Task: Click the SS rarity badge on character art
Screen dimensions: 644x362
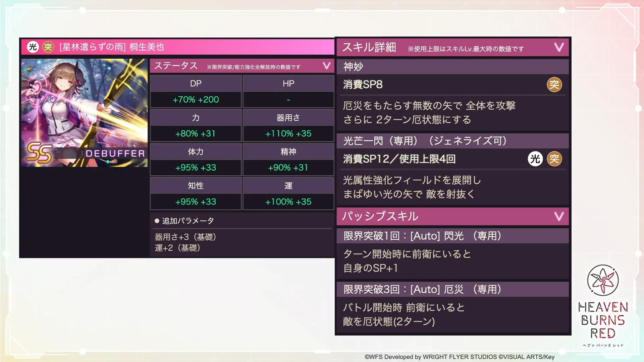Action: (39, 154)
